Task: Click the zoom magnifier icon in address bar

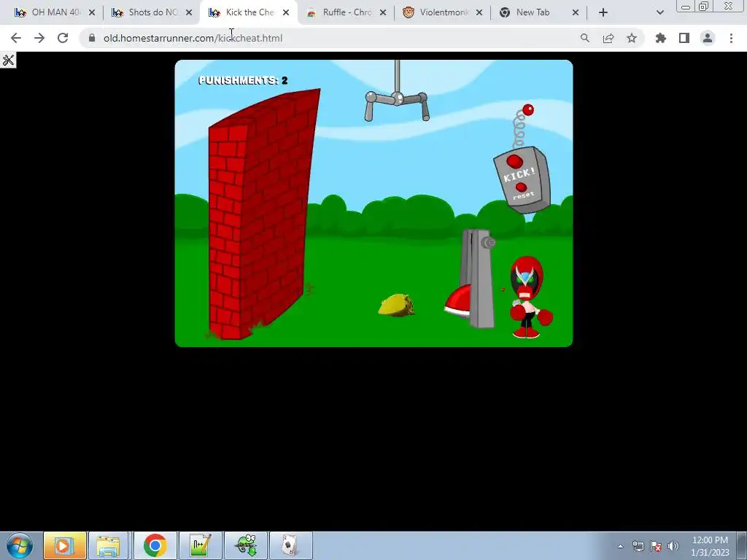Action: [585, 38]
